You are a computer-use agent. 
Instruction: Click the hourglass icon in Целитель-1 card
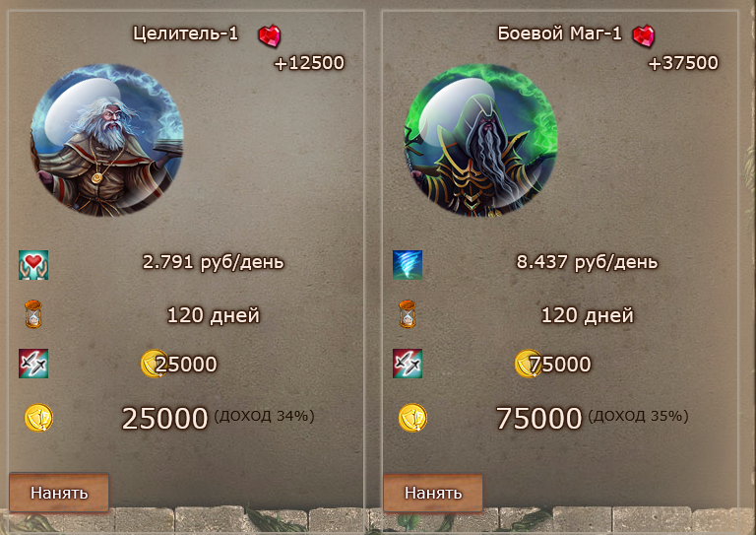click(33, 314)
